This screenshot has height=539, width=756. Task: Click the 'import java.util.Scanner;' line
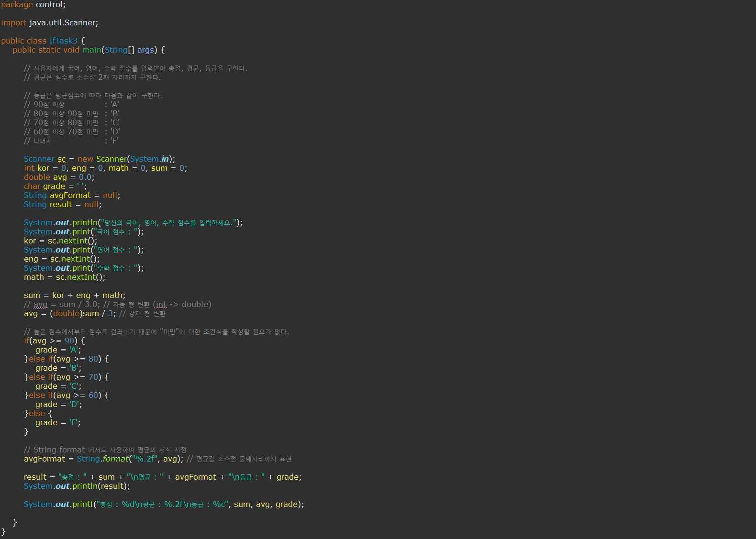tap(50, 23)
